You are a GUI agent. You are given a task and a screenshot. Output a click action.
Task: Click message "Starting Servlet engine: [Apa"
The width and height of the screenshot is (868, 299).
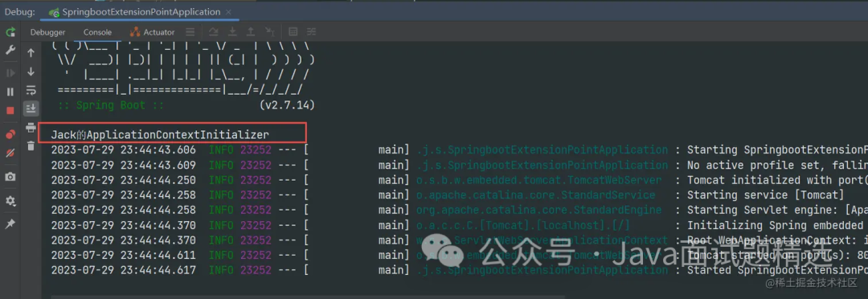pos(777,210)
